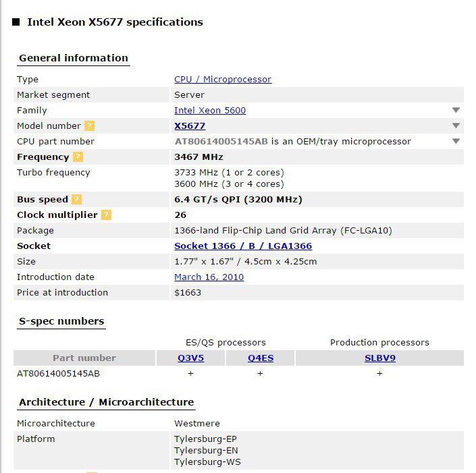Select the Tylersburg-EP platform entry
The height and width of the screenshot is (473, 476).
point(205,439)
